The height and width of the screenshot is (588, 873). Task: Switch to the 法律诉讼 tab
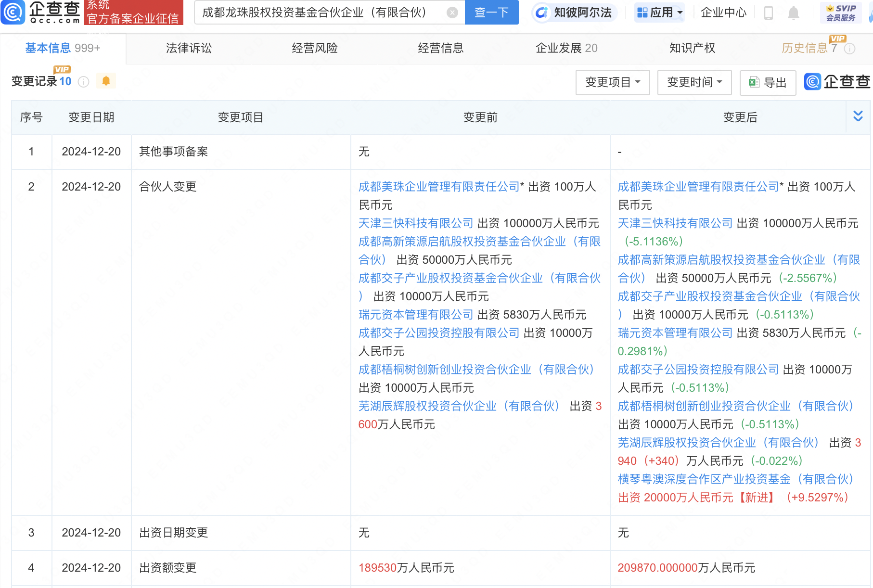(189, 48)
